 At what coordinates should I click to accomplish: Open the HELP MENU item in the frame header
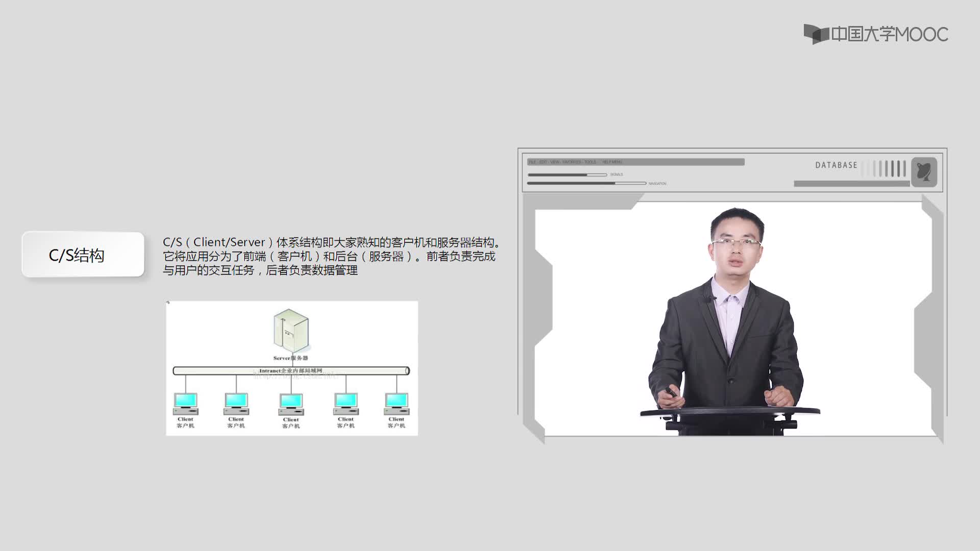pyautogui.click(x=612, y=162)
